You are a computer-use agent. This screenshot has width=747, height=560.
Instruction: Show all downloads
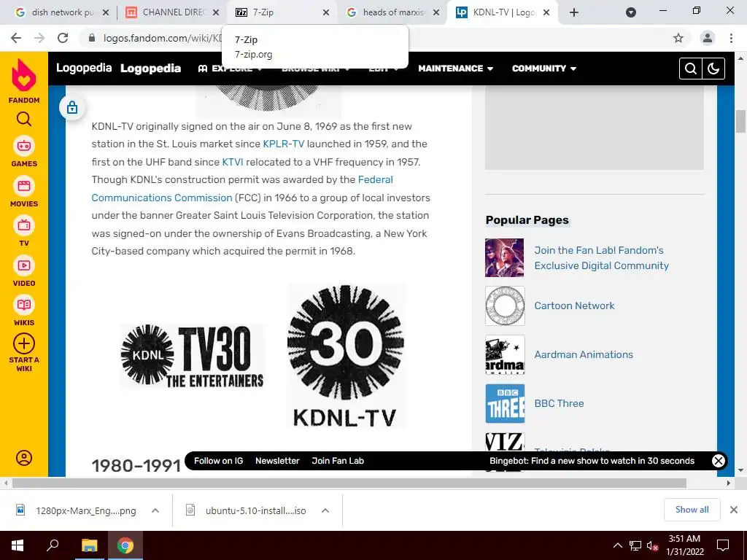coord(692,510)
